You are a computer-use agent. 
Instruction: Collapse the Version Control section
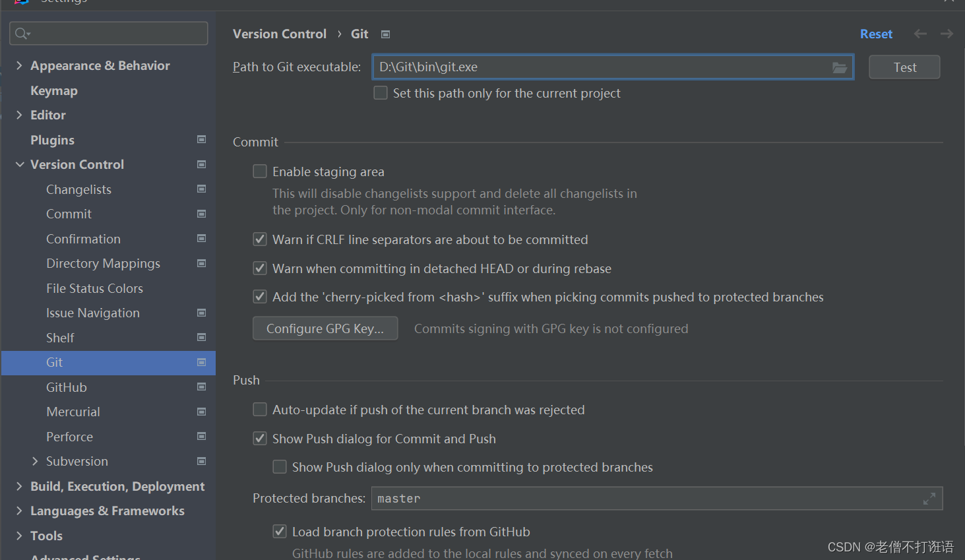(x=20, y=164)
